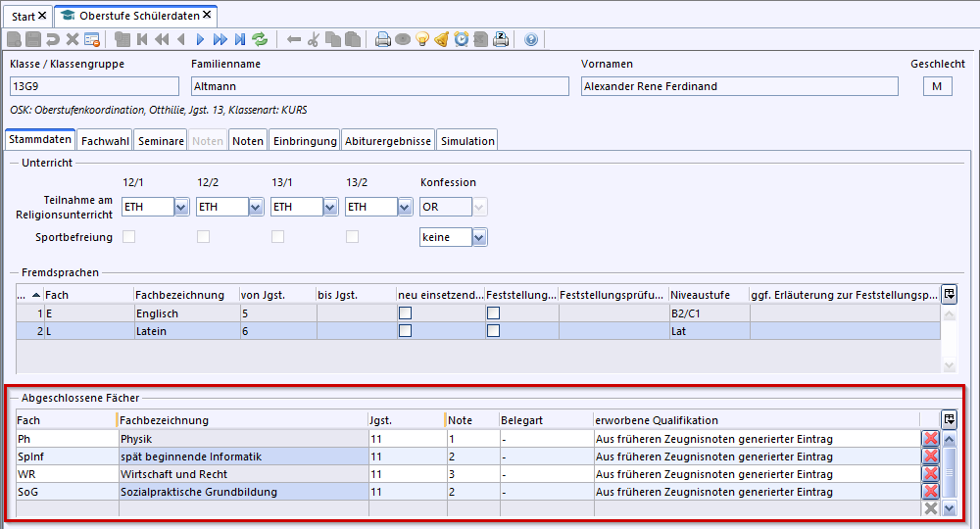Open the Abiturergebnisse tab

(388, 141)
